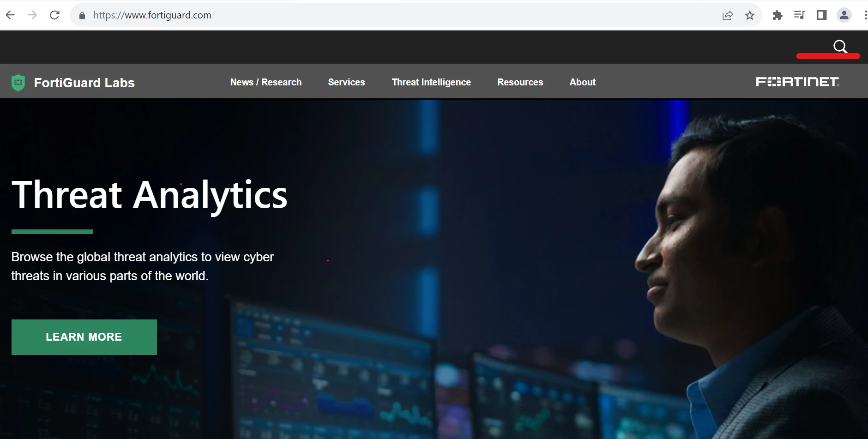The width and height of the screenshot is (868, 439).
Task: Open the About menu
Action: click(583, 82)
